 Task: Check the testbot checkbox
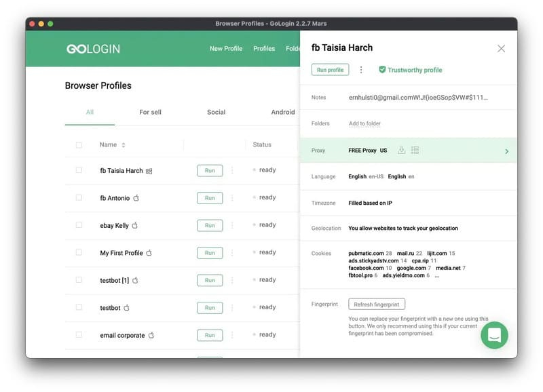tap(79, 307)
